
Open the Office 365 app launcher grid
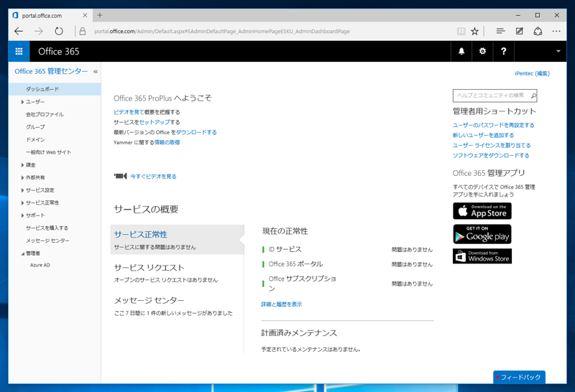[19, 51]
